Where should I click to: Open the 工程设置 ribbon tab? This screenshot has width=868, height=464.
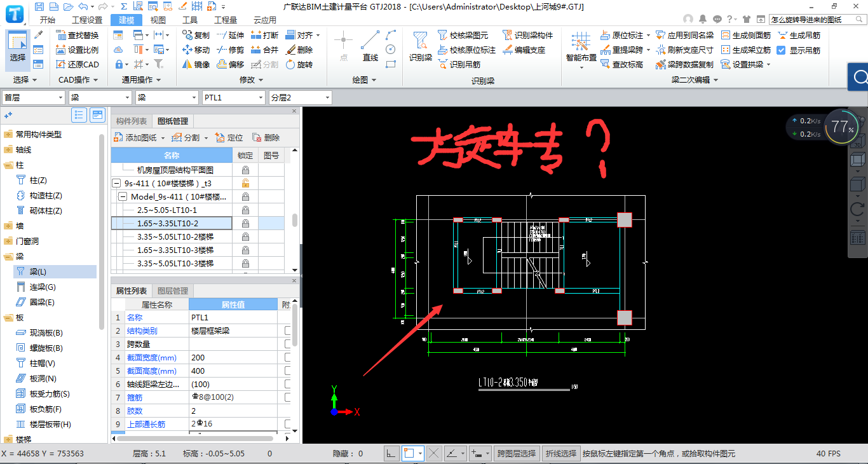[x=87, y=20]
